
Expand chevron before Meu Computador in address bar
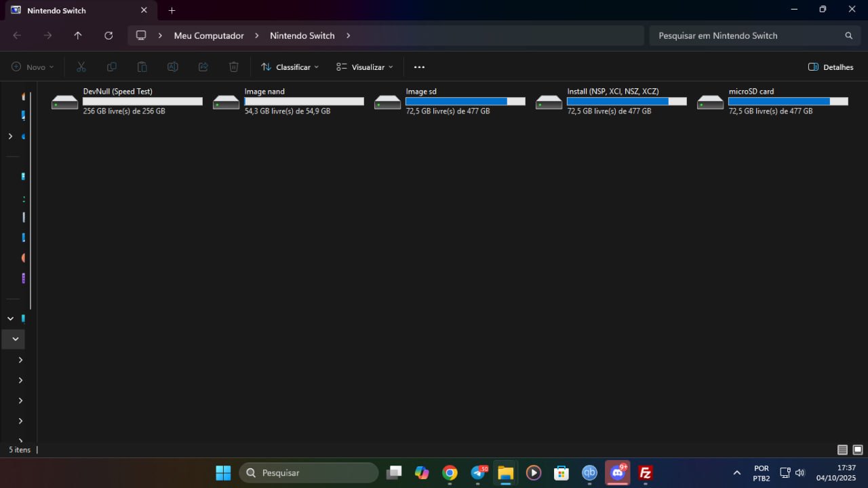(160, 35)
